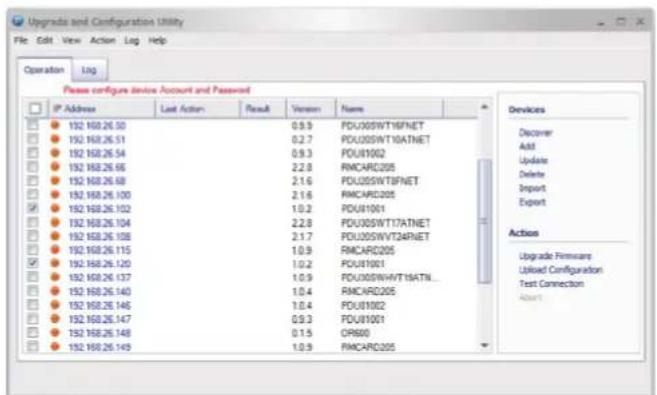This screenshot has height=395, width=657.
Task: Click the orange status icon for 192.168.26.148
Action: tap(55, 333)
